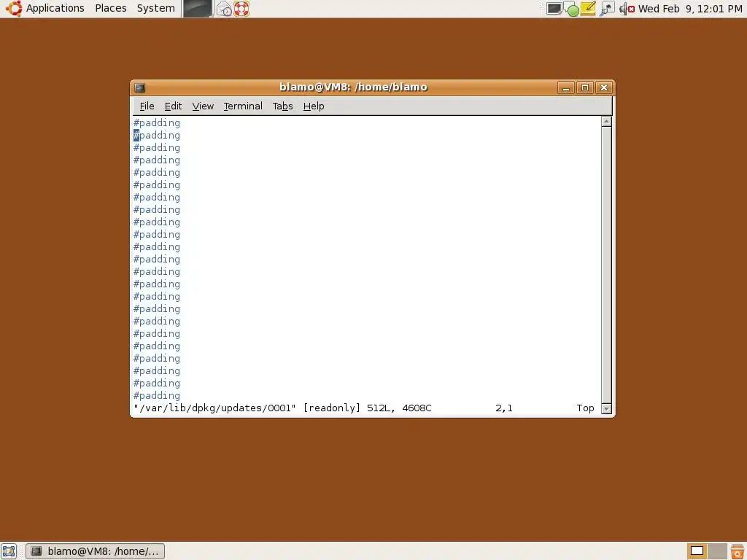
Task: Click the 512L, 4608C status text
Action: [x=399, y=408]
